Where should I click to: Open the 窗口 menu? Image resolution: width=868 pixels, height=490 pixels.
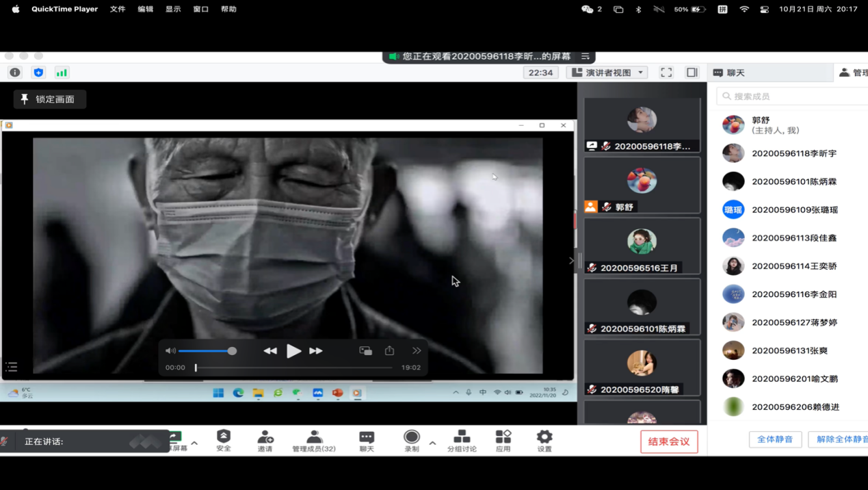[x=200, y=9]
